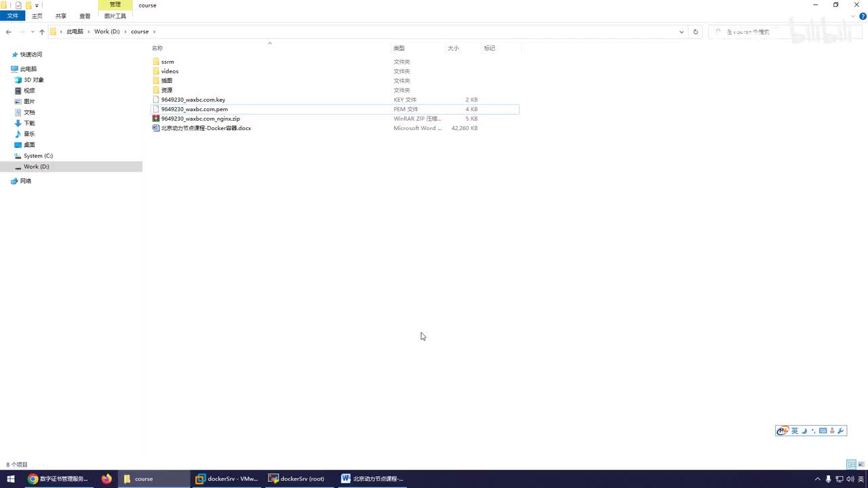Go up one folder level
This screenshot has height=488, width=868.
[42, 32]
